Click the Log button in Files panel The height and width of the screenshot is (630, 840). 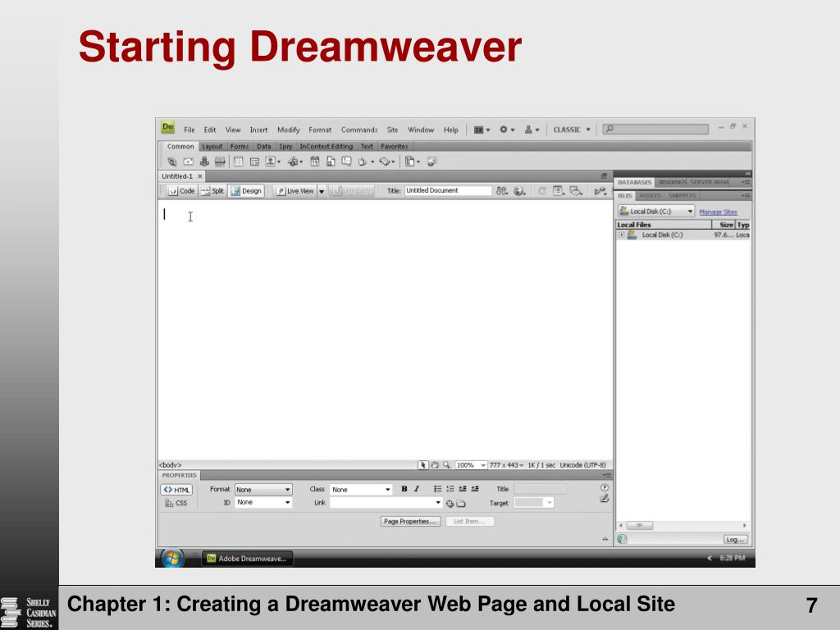735,540
